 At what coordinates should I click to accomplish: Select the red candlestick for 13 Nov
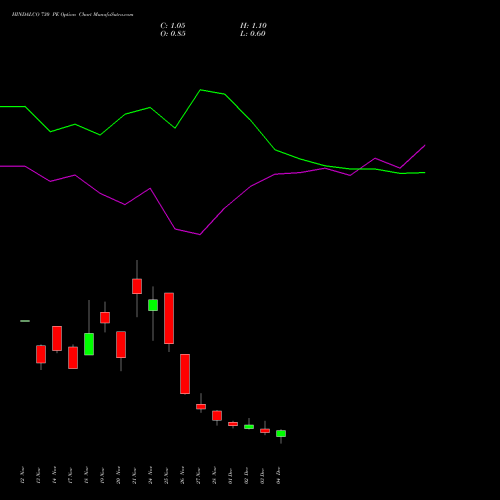click(41, 354)
